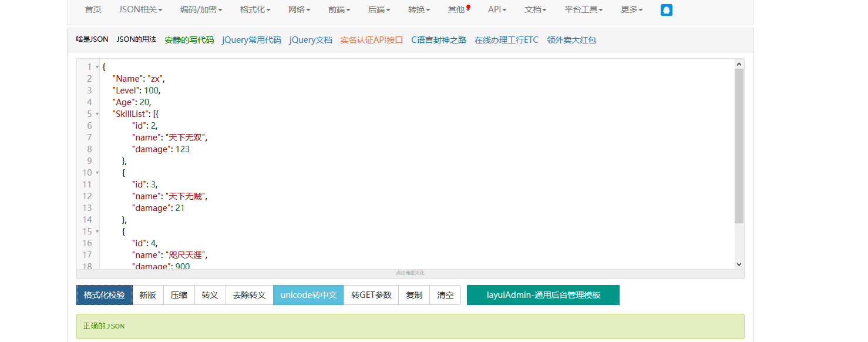Collapse the fold arrow on line 1
Viewport: 868px width, 342px height.
97,67
